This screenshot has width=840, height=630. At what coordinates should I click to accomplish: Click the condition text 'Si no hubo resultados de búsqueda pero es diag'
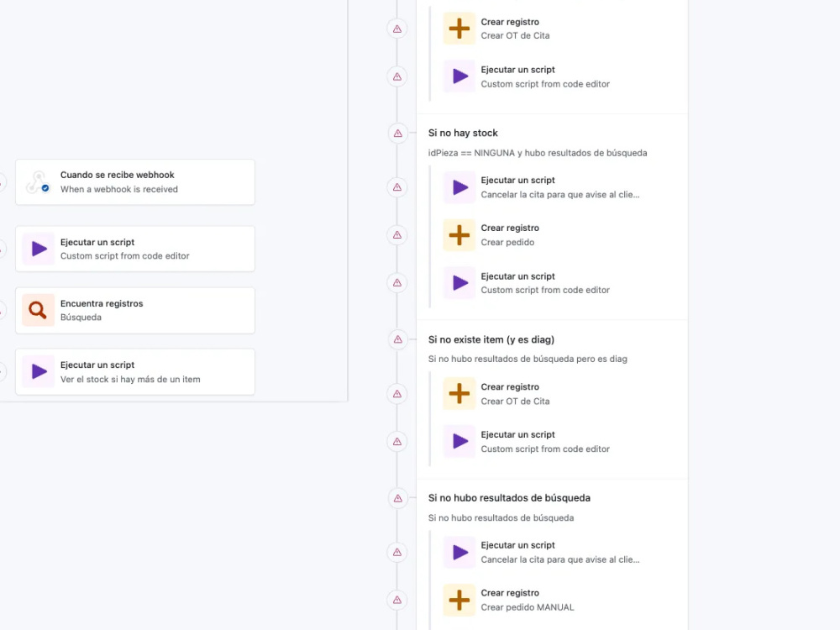(528, 359)
